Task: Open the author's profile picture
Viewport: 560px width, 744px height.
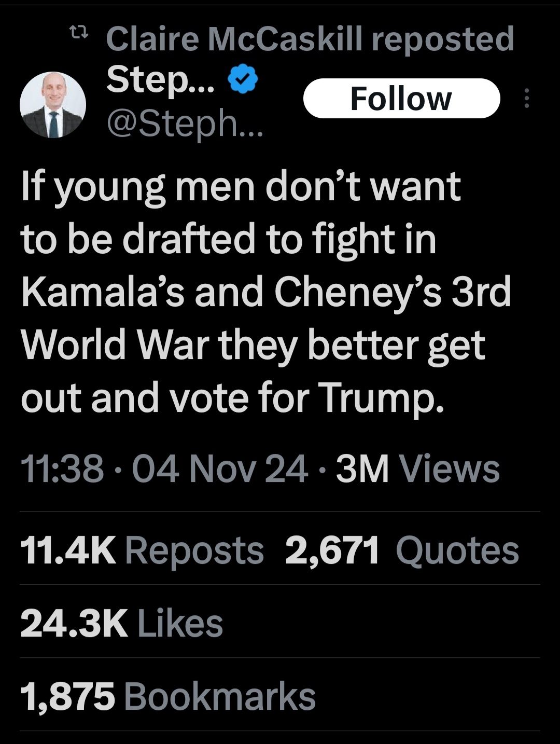Action: (x=52, y=105)
